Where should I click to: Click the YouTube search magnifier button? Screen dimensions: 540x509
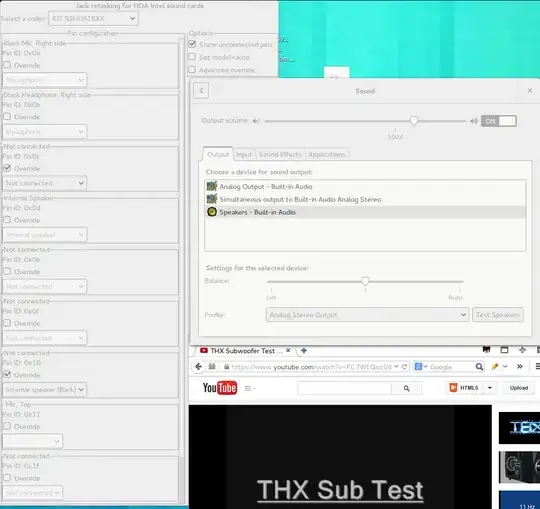pos(406,388)
